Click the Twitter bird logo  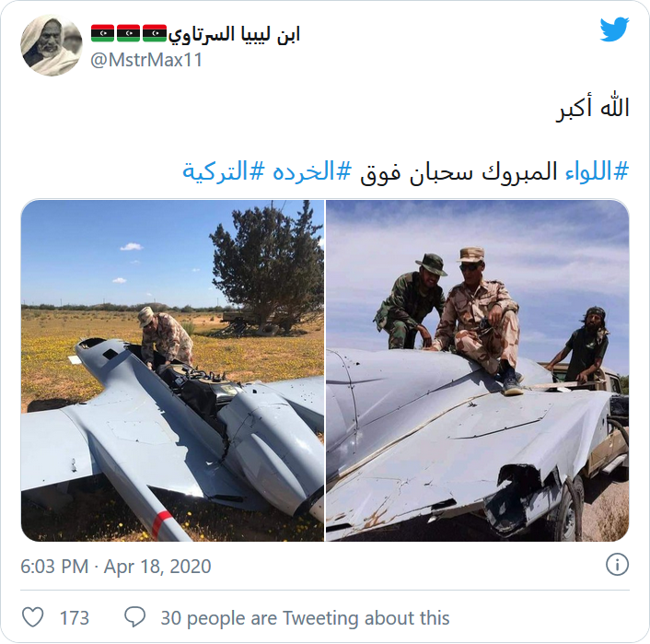(x=614, y=29)
